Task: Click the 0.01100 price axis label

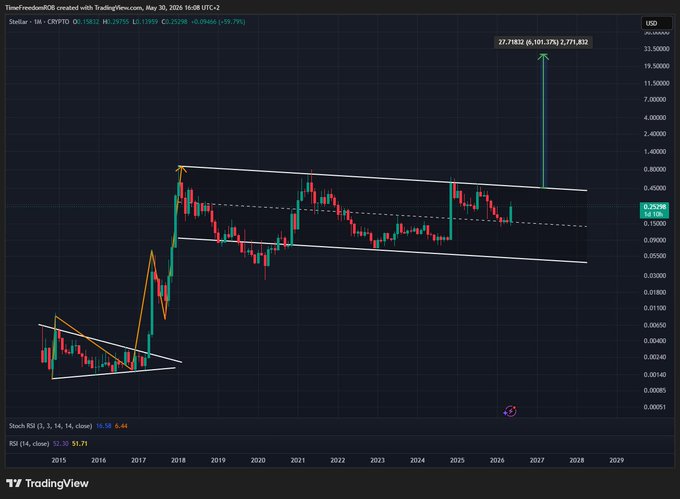Action: point(655,308)
